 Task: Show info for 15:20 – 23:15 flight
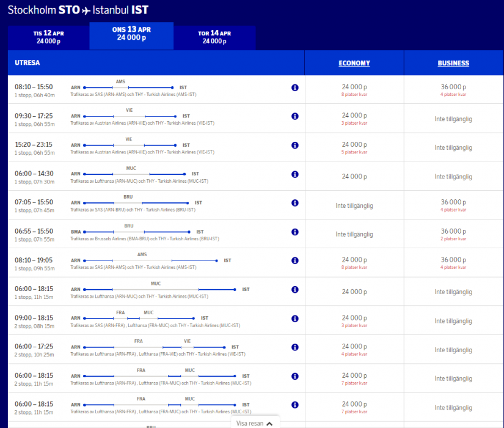click(295, 146)
